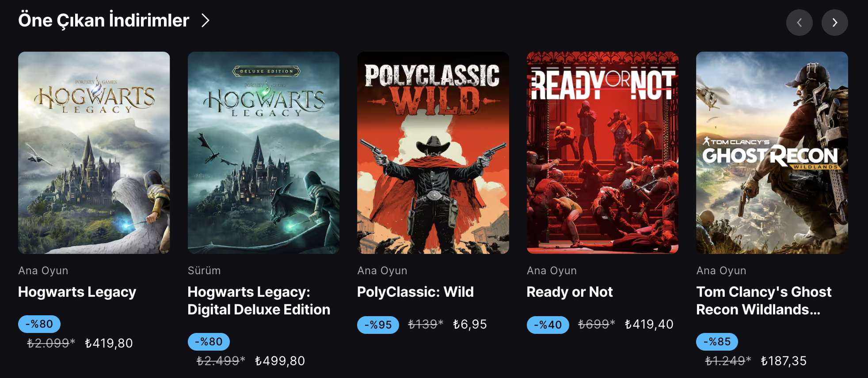Image resolution: width=868 pixels, height=378 pixels.
Task: Click the Ready or Not title
Action: click(x=569, y=292)
